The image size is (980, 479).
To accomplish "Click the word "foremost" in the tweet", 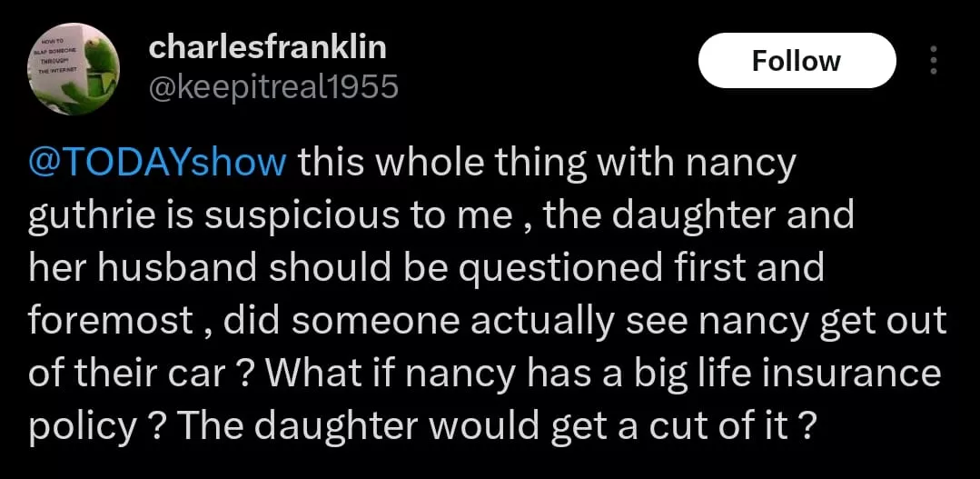I will tap(110, 321).
